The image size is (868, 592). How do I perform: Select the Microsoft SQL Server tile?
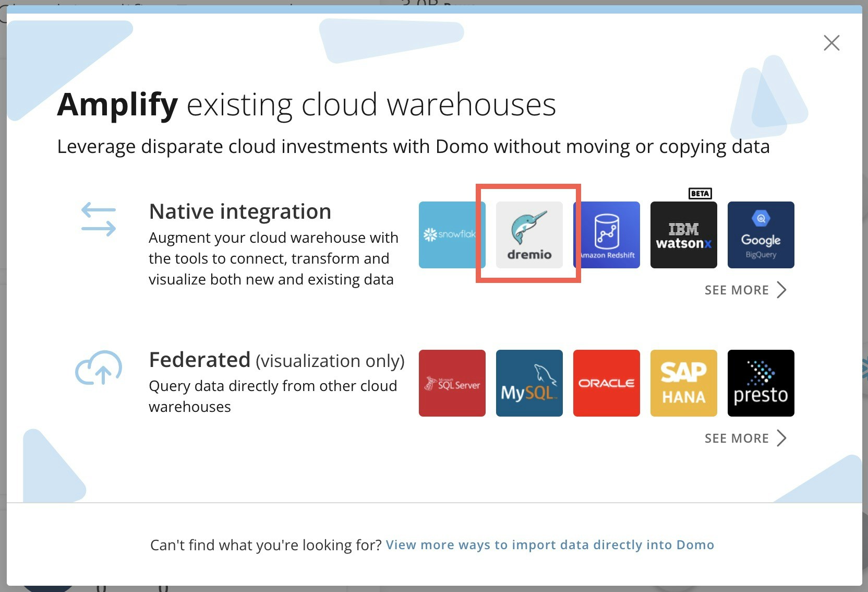452,383
